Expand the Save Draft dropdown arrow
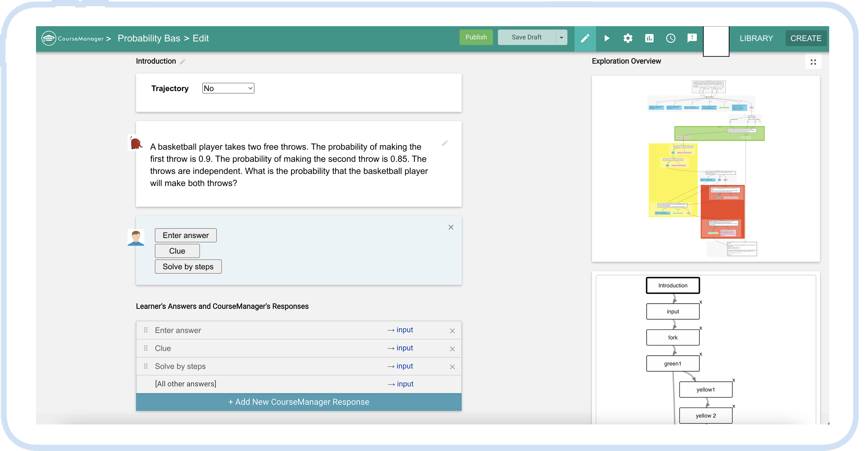The width and height of the screenshot is (868, 451). (x=561, y=38)
